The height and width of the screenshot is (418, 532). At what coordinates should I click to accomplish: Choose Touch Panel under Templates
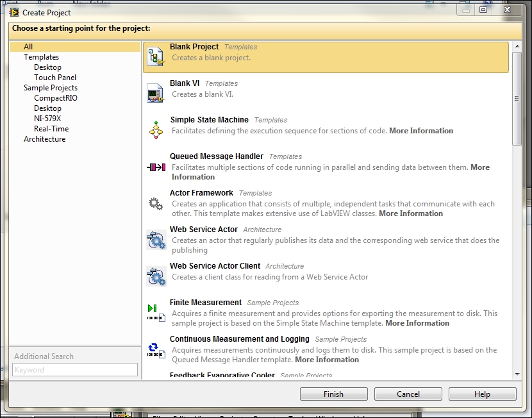(55, 78)
